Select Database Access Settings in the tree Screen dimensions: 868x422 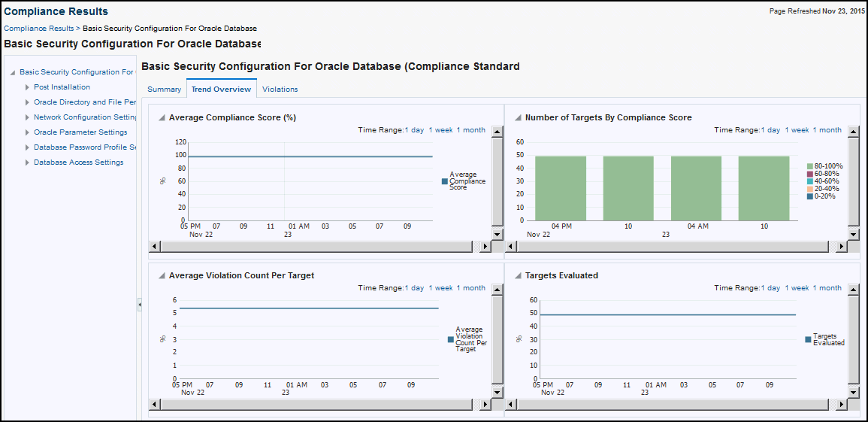pyautogui.click(x=79, y=162)
